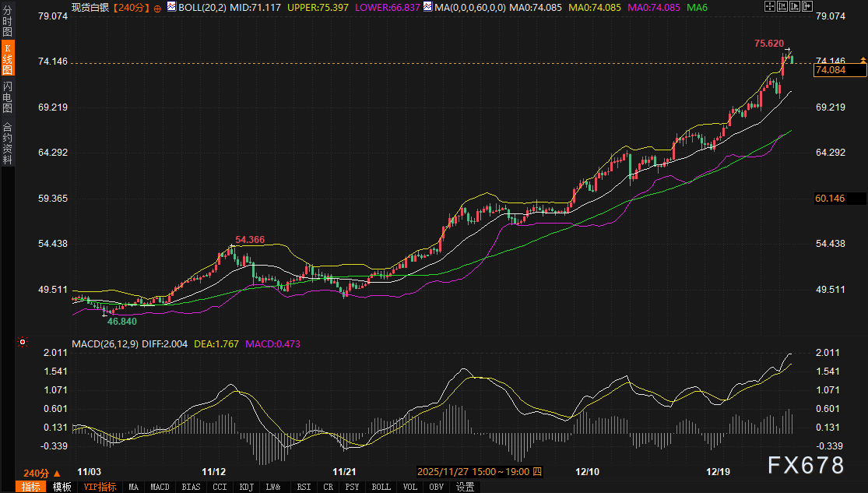Click the red target icon above MACD
This screenshot has height=493, width=868.
pos(23,342)
